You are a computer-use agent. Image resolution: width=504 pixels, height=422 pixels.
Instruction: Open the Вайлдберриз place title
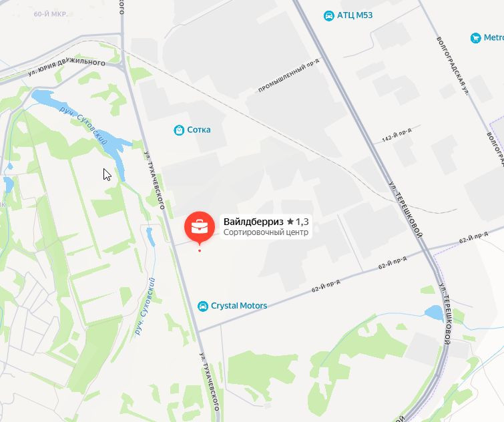pos(253,222)
